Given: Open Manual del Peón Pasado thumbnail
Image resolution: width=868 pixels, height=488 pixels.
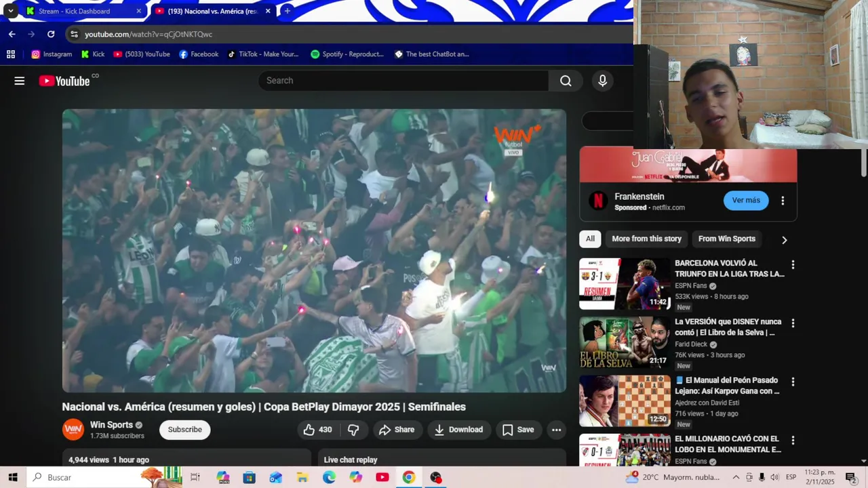Looking at the screenshot, I should [625, 401].
